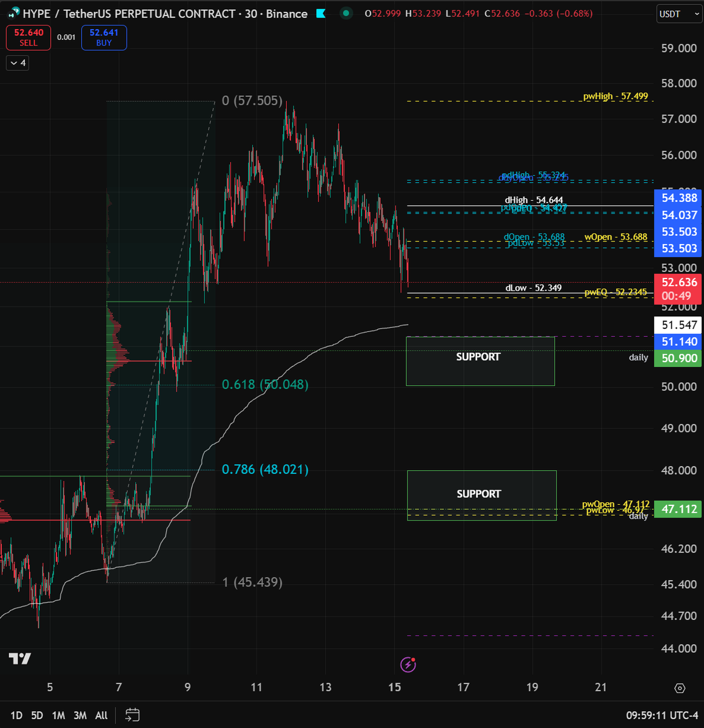Screen dimensions: 704x728
Task: Select the All time range
Action: [x=101, y=715]
